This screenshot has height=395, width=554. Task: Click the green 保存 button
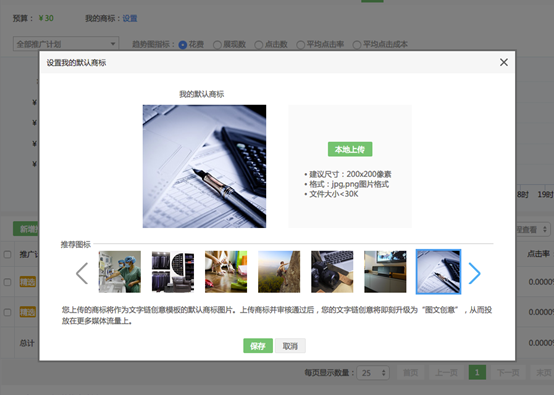click(258, 346)
